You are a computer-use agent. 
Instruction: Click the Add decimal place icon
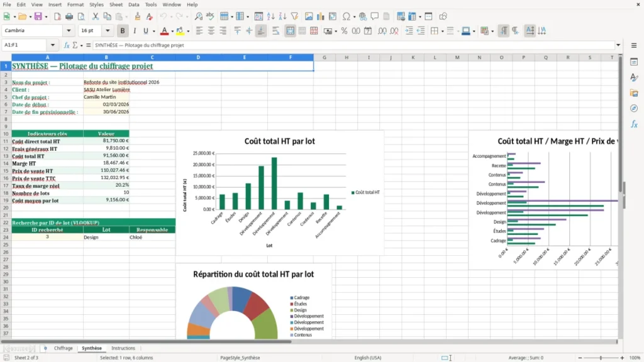coord(382,31)
